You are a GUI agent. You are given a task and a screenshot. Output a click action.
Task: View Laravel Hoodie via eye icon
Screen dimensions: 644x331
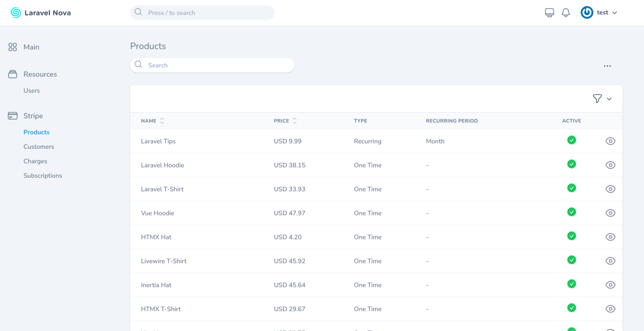pyautogui.click(x=611, y=165)
